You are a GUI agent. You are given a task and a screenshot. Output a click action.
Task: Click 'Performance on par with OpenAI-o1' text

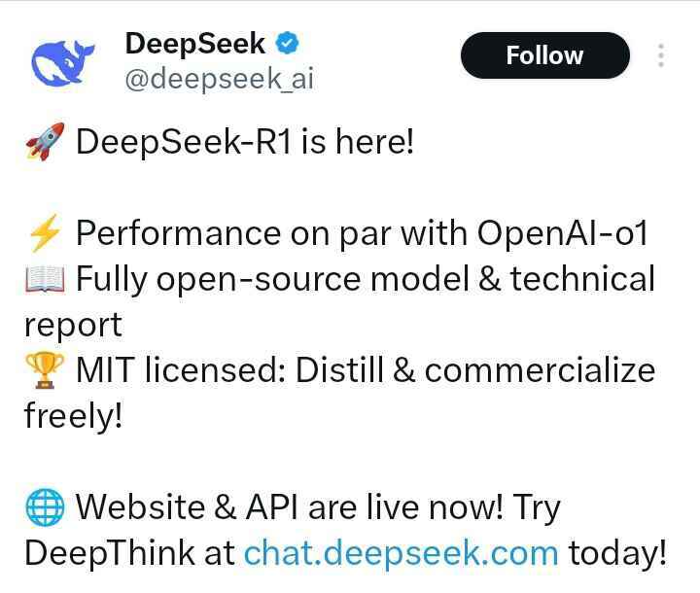tap(362, 232)
